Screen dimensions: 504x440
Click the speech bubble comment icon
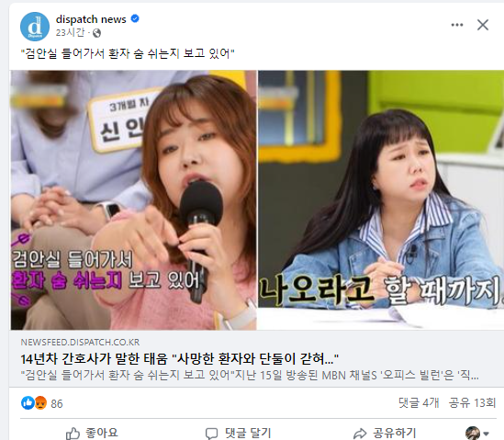(x=211, y=434)
